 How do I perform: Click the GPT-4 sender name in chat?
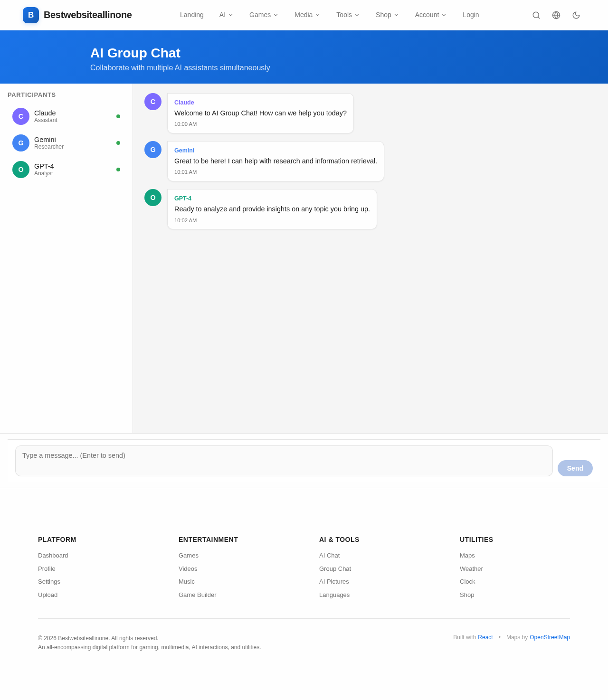[x=183, y=199]
